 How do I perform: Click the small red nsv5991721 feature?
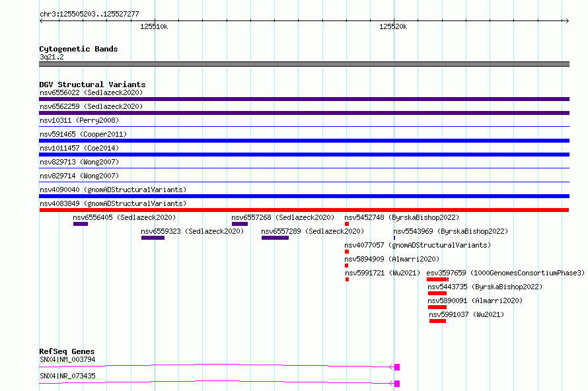(x=348, y=279)
